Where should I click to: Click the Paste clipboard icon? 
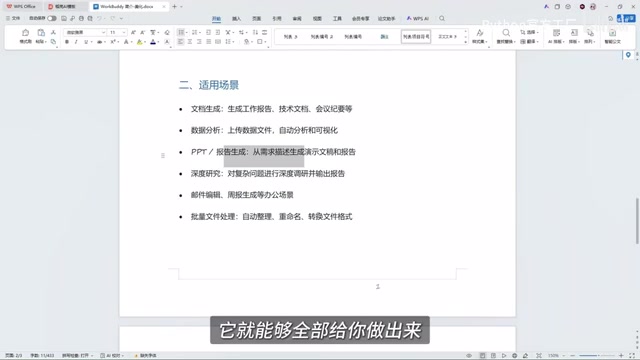(41, 33)
